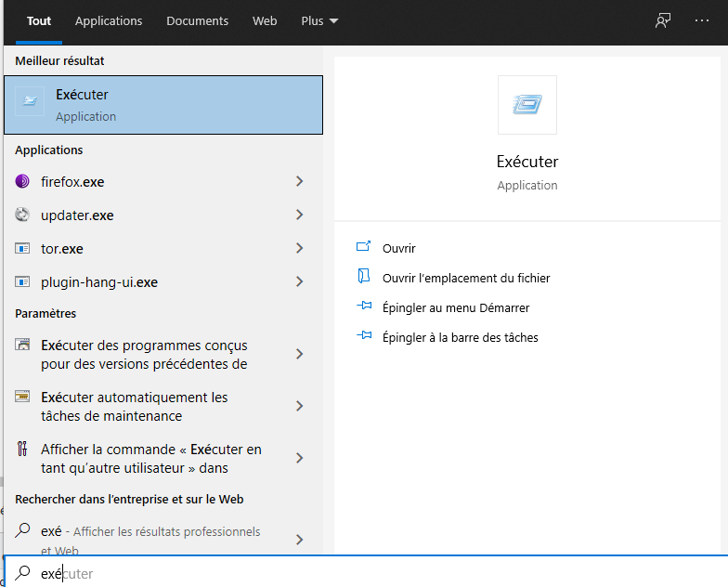The image size is (728, 587).
Task: Select the firefox.exe result
Action: 163,182
